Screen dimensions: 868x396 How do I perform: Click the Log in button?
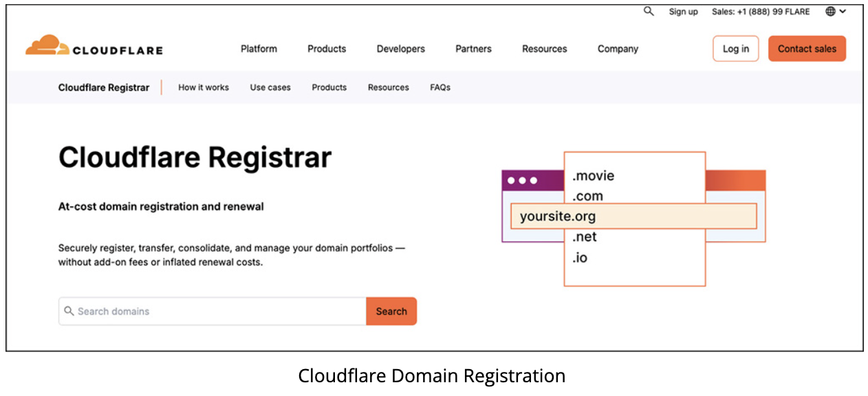click(x=736, y=49)
